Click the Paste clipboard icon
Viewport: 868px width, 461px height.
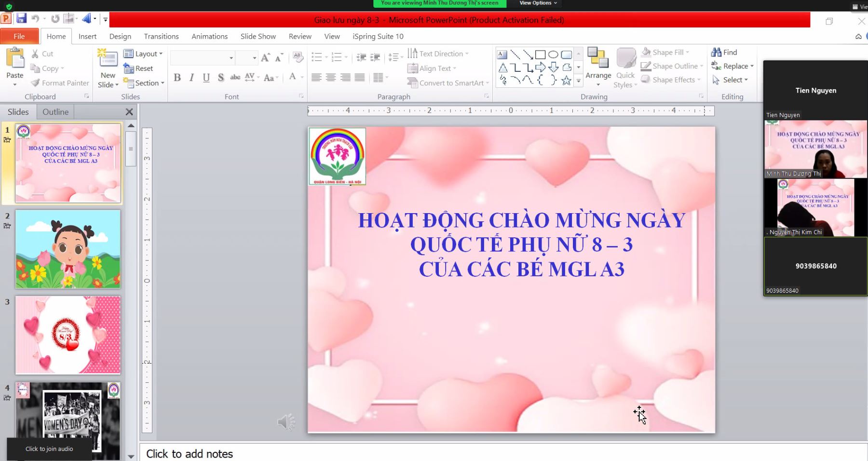click(15, 59)
